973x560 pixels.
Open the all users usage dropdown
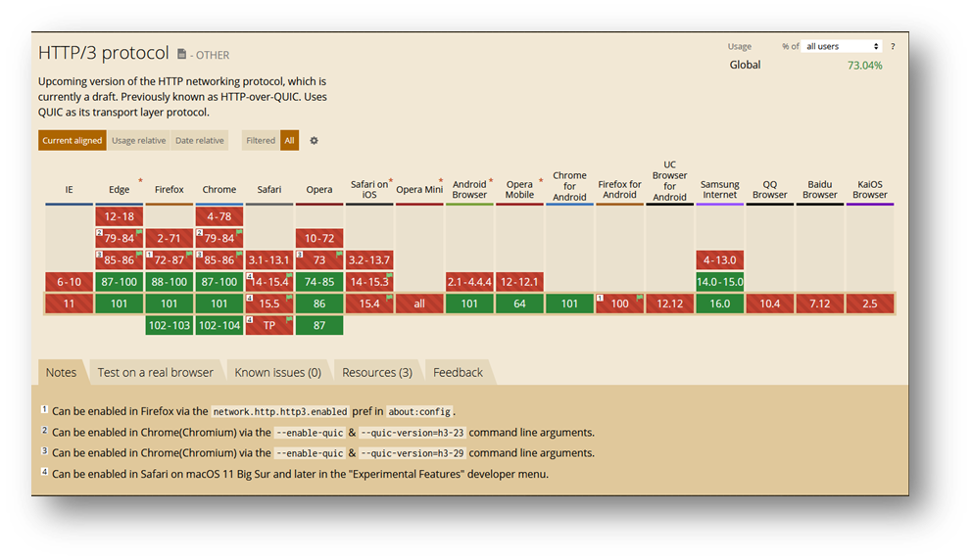click(x=842, y=47)
